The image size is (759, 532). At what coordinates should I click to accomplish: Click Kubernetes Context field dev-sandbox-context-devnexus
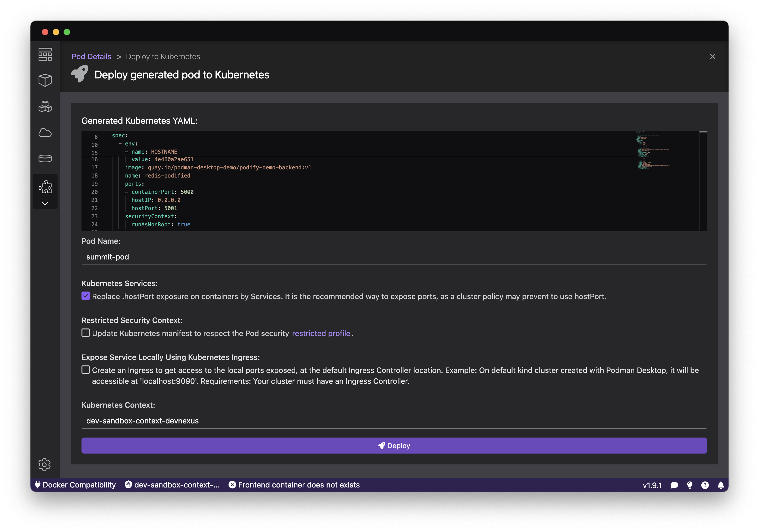click(394, 420)
